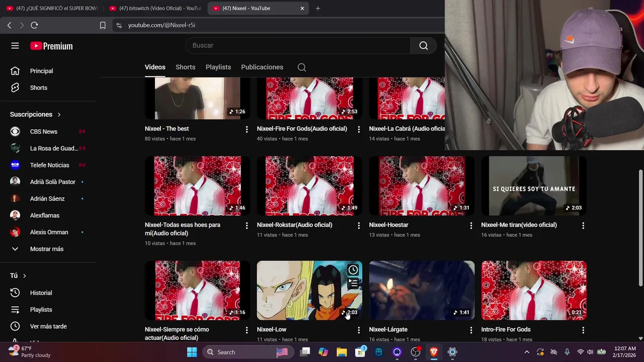
Task: Open Shorts icon in sidebar
Action: 15,87
